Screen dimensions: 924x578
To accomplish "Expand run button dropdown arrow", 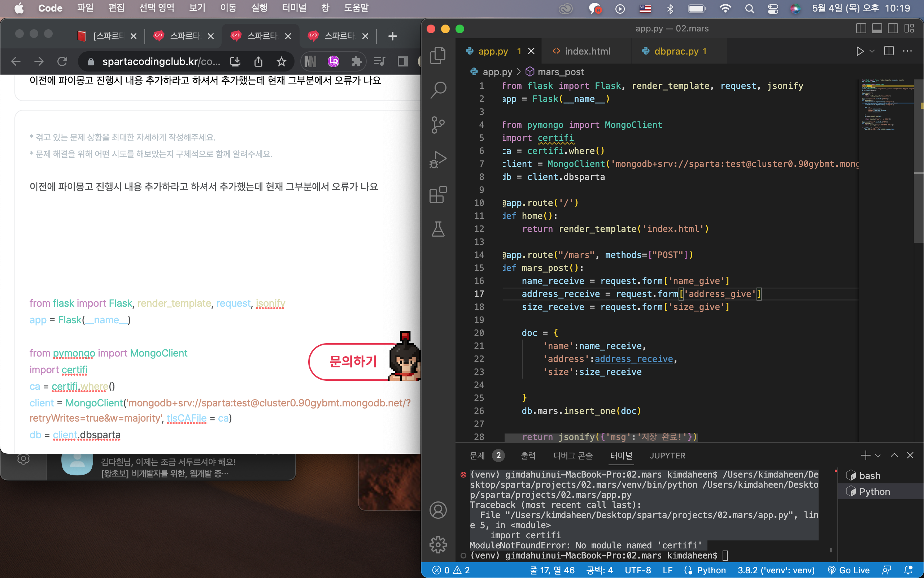I will tap(872, 51).
